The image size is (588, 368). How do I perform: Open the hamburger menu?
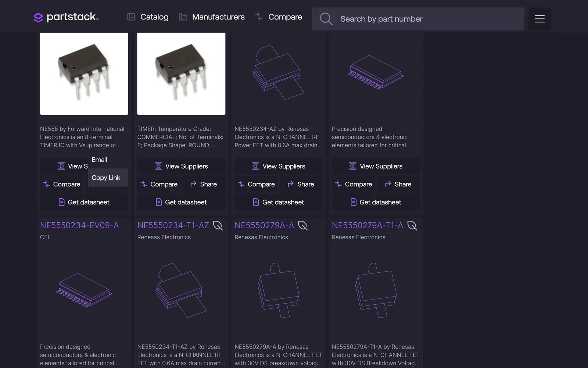point(539,19)
